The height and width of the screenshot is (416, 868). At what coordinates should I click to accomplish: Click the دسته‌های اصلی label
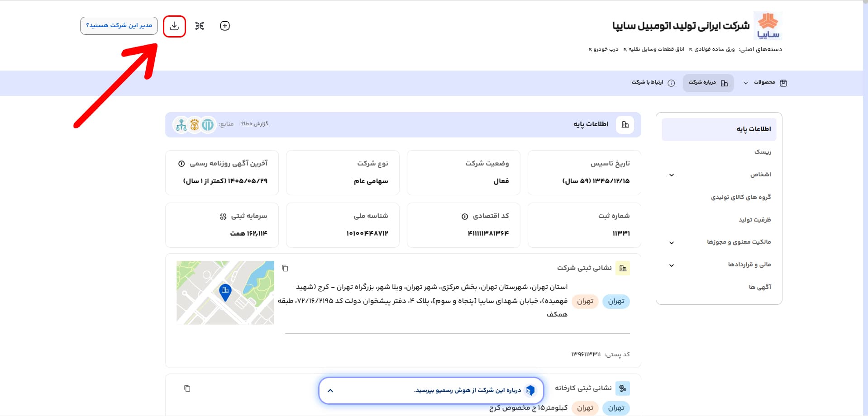pyautogui.click(x=761, y=49)
